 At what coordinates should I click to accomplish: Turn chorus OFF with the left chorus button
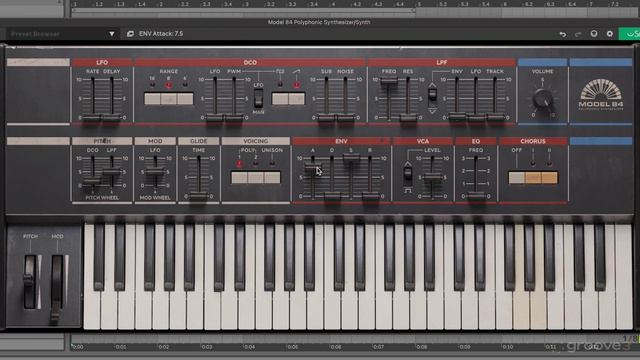516,178
